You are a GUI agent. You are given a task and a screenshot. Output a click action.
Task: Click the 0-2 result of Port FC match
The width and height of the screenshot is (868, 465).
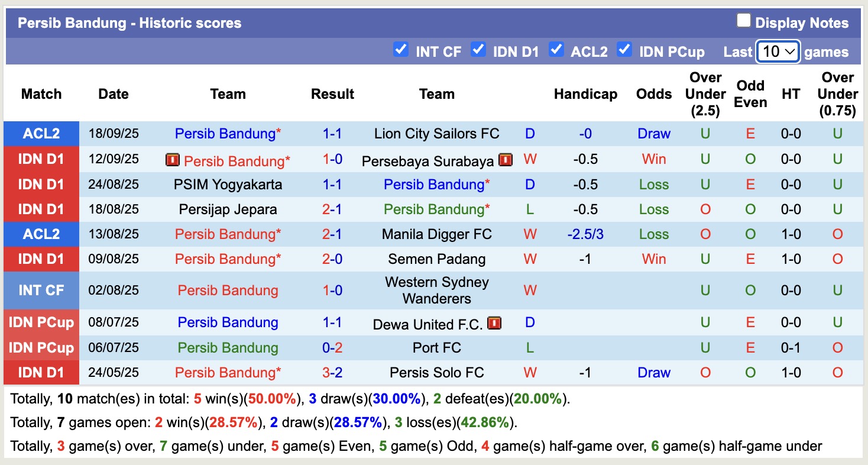332,348
